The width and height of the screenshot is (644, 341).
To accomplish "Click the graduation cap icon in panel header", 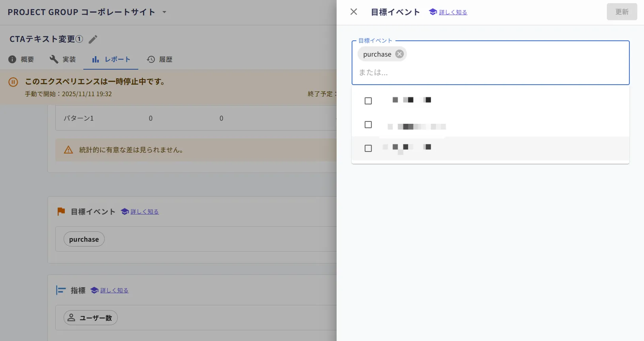I will click(x=433, y=12).
